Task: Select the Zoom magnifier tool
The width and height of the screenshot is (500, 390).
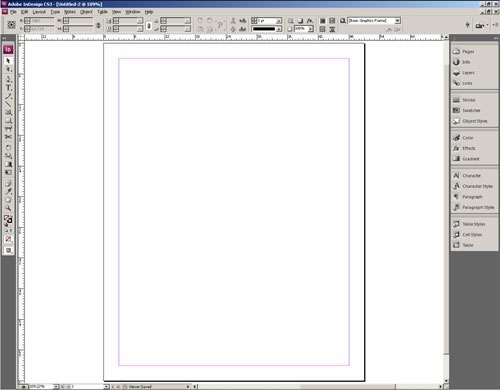Action: pos(8,208)
